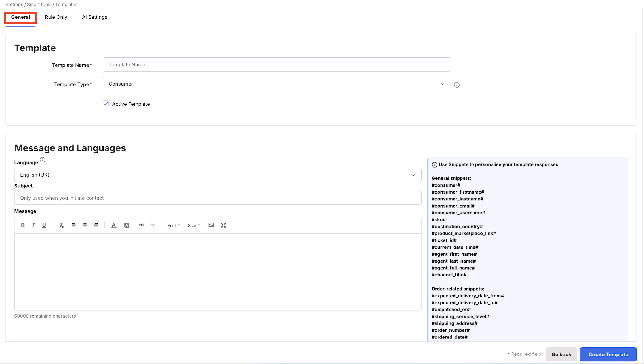Image resolution: width=644 pixels, height=364 pixels.
Task: Click the #consumer_firstname# snippet
Action: point(458,192)
